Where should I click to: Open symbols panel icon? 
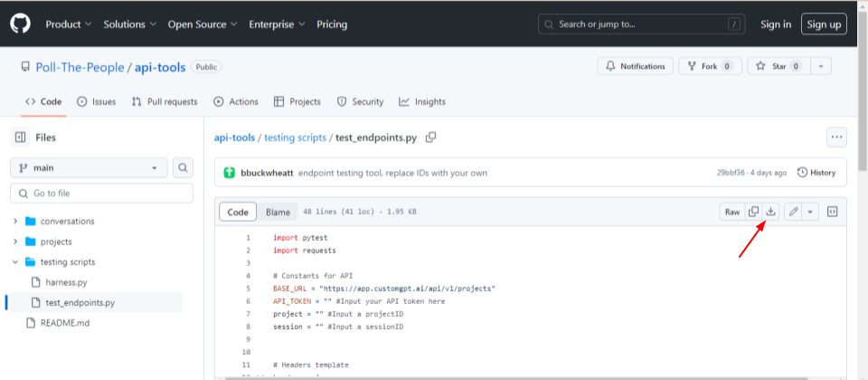pos(832,212)
